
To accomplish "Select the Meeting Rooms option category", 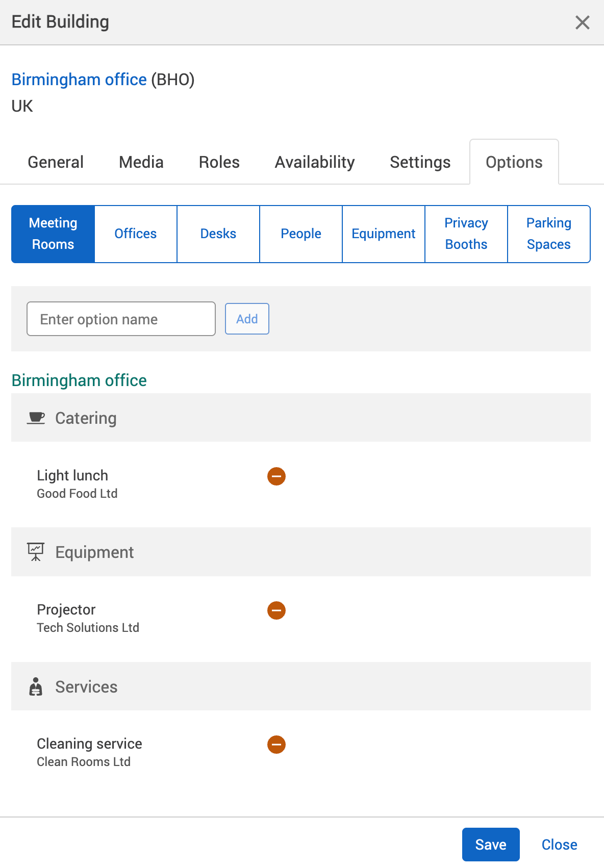I will (53, 234).
